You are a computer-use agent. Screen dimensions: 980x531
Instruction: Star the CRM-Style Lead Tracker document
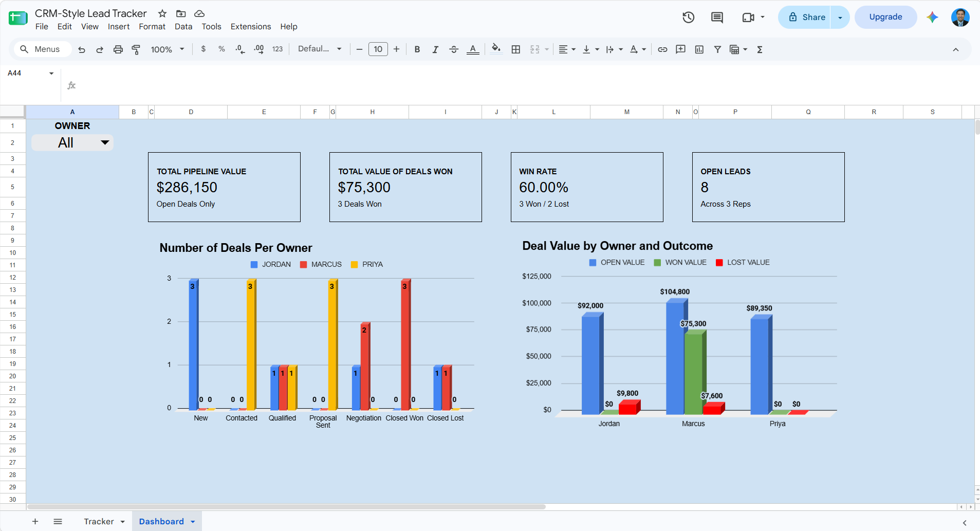162,13
